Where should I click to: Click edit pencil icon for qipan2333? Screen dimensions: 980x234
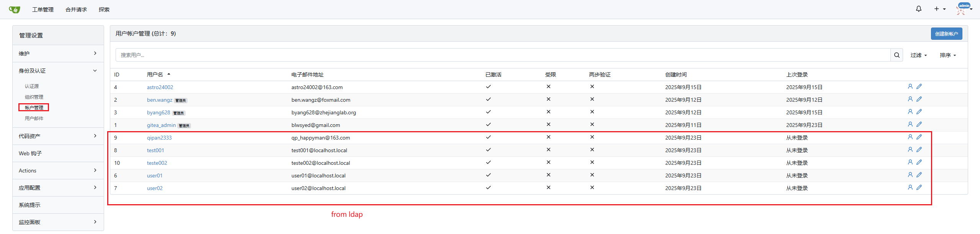[919, 137]
